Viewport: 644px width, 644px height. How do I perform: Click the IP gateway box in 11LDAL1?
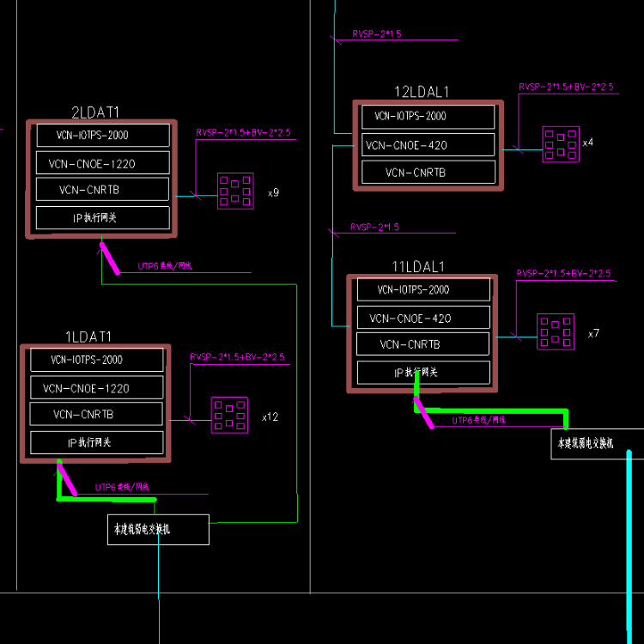pyautogui.click(x=424, y=373)
